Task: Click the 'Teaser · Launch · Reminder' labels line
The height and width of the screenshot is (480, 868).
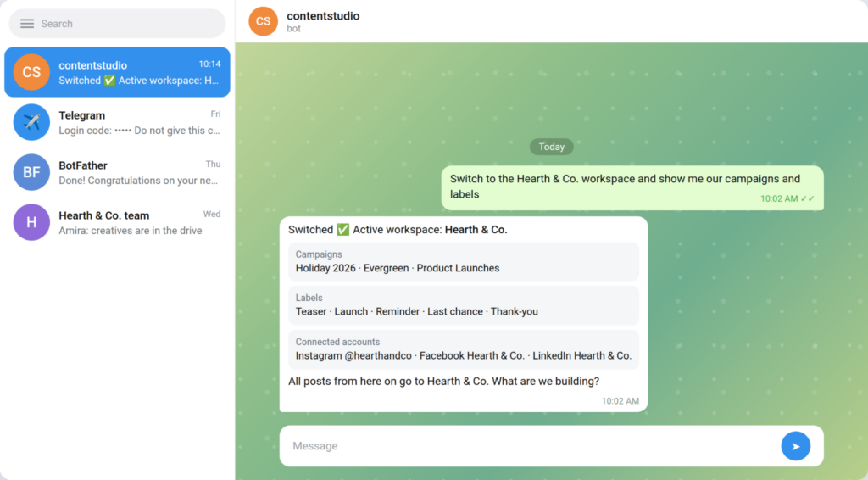Action: click(417, 311)
